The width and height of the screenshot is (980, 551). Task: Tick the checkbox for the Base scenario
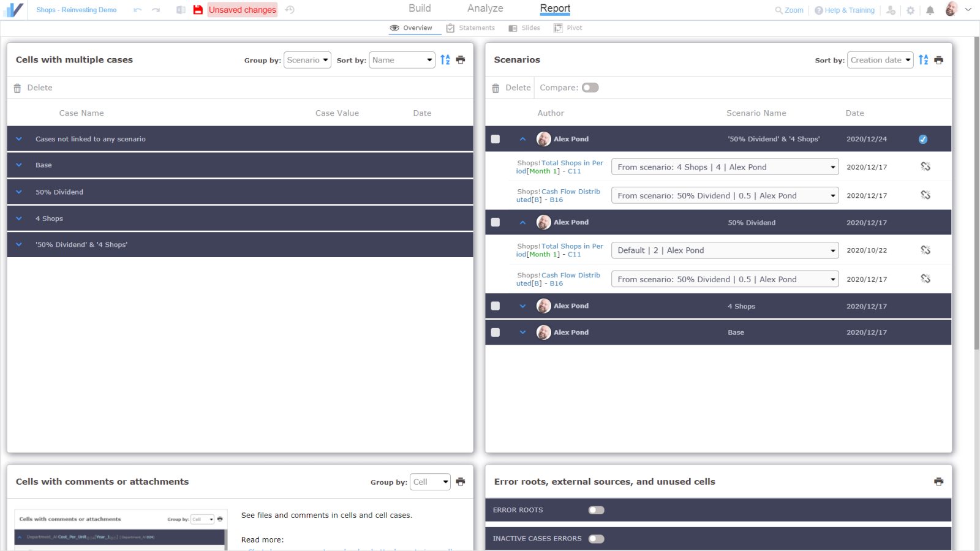click(496, 332)
